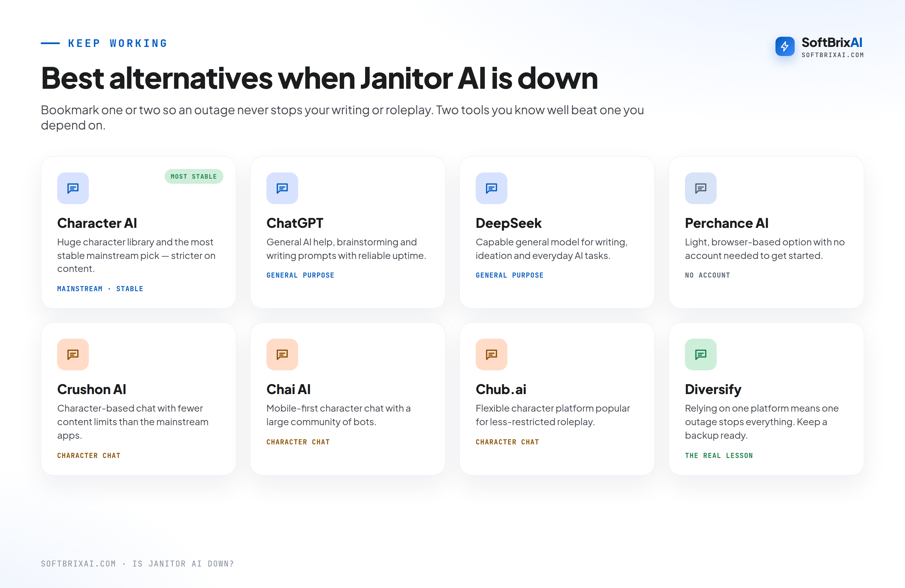905x588 pixels.
Task: Click the GENERAL PURPOSE tag under DeepSeek
Action: (510, 275)
